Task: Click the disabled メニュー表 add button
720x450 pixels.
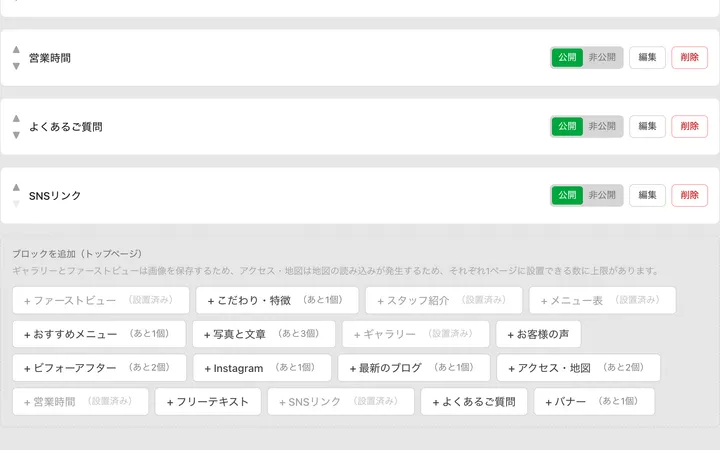Action: coord(602,300)
